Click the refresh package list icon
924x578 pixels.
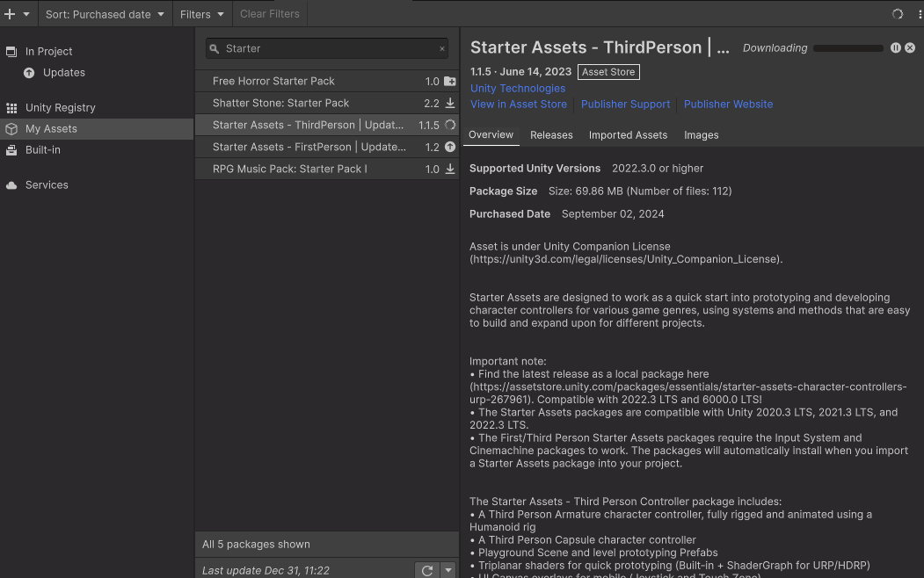(x=427, y=570)
